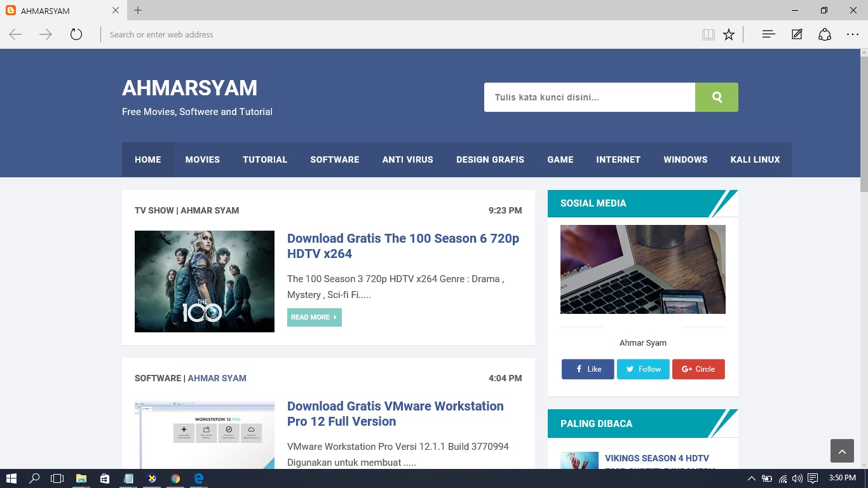
Task: Open the More actions menu
Action: [x=852, y=34]
